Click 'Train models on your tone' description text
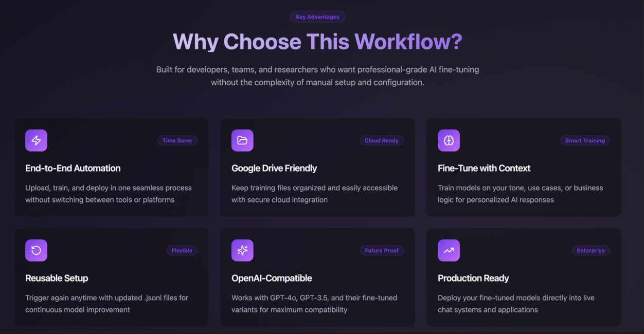 pos(520,194)
